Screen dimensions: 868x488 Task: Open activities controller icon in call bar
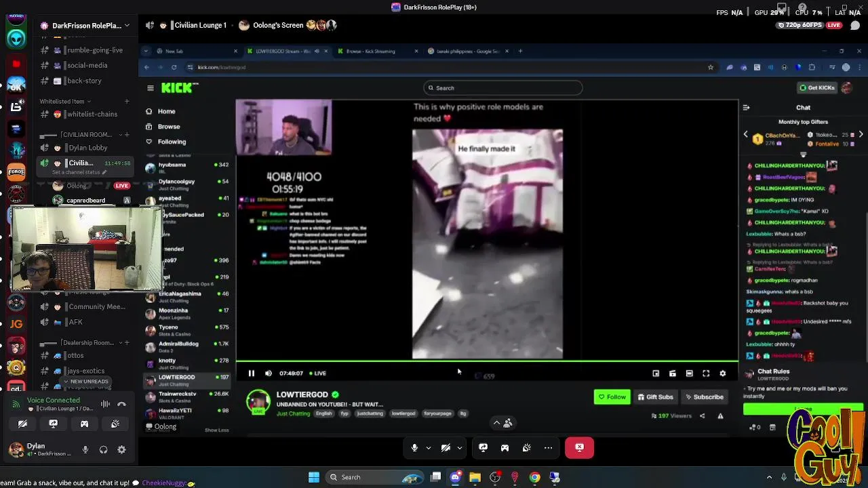point(505,447)
